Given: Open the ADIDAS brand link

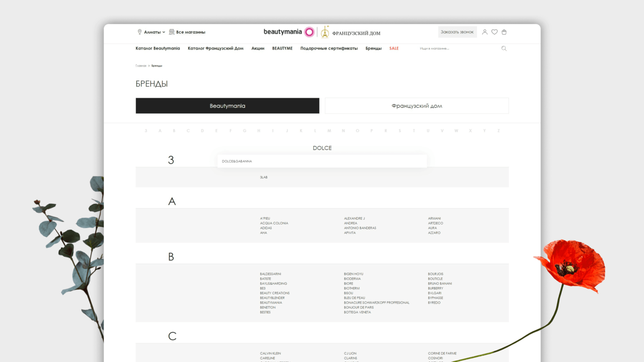Looking at the screenshot, I should (x=266, y=228).
